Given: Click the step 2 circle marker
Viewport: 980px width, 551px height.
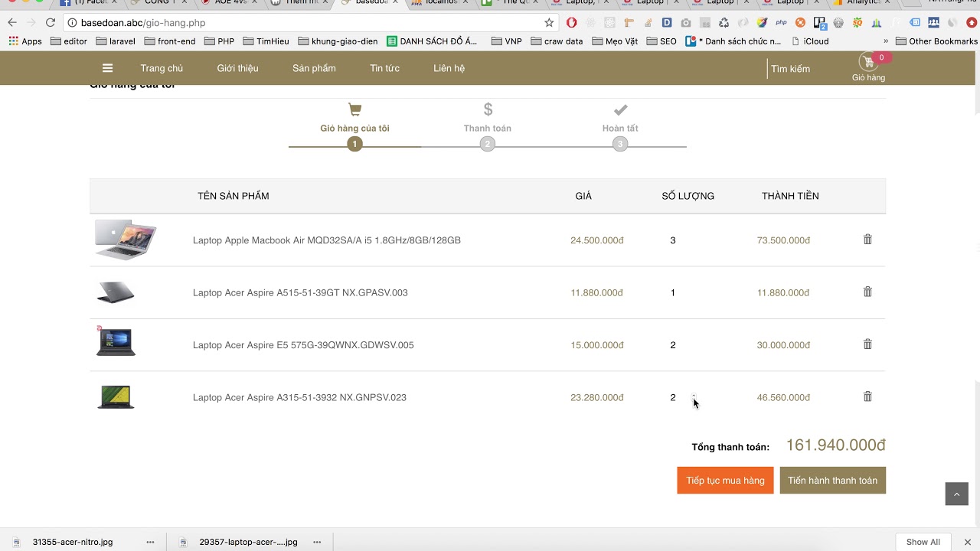Looking at the screenshot, I should pos(488,144).
